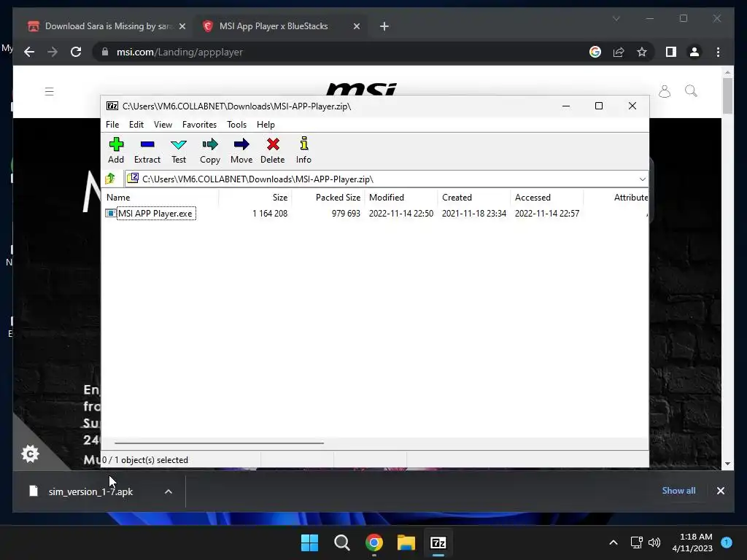Open File Explorer from the taskbar

[406, 542]
